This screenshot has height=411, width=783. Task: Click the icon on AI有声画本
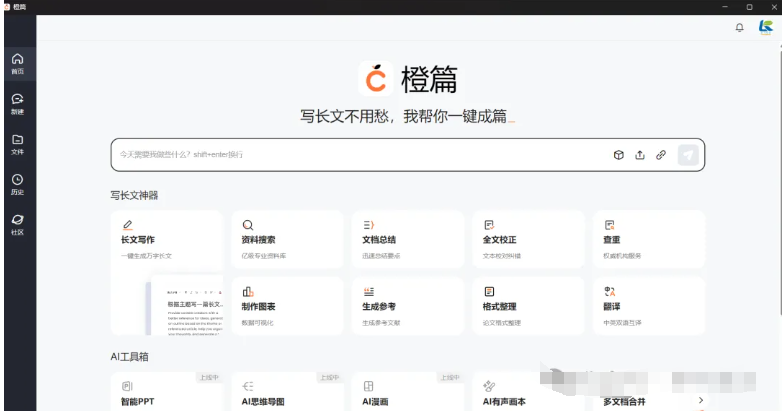(x=489, y=386)
